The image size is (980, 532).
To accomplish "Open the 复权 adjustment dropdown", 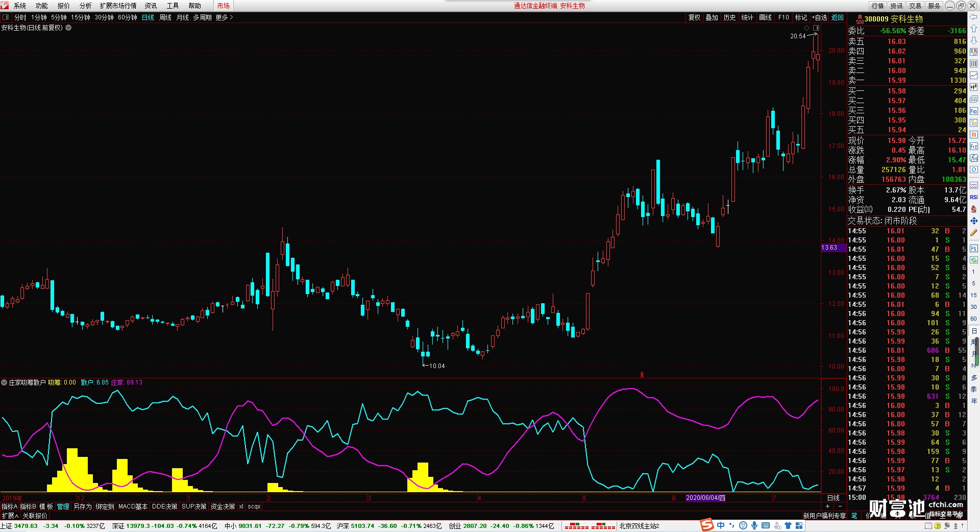I will [x=695, y=17].
